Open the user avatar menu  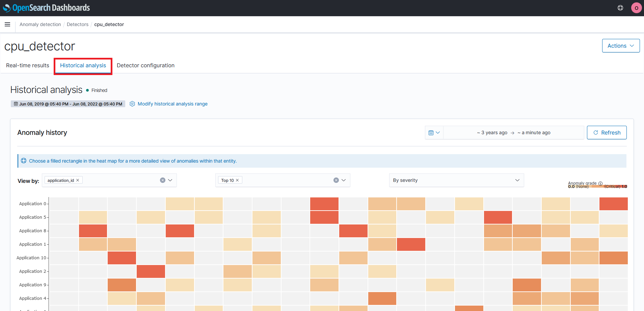tap(636, 8)
